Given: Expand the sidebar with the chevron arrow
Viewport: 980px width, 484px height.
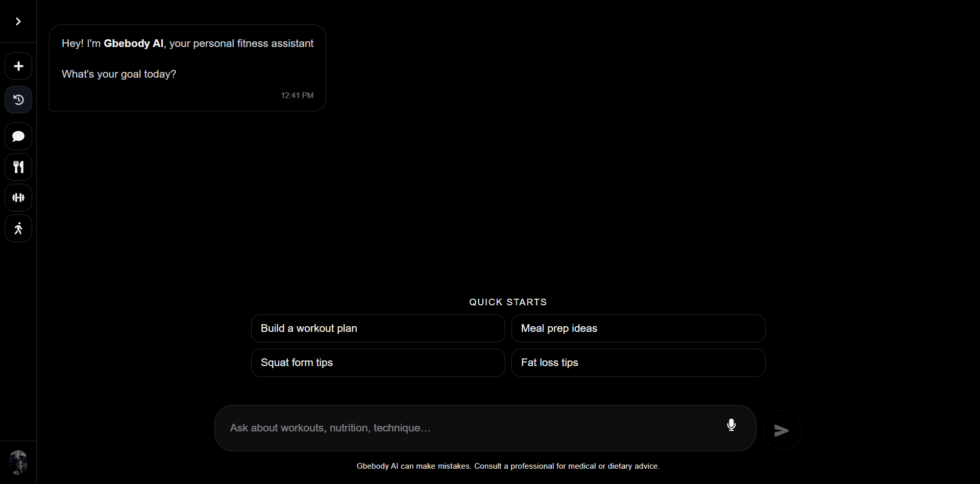Looking at the screenshot, I should (18, 21).
